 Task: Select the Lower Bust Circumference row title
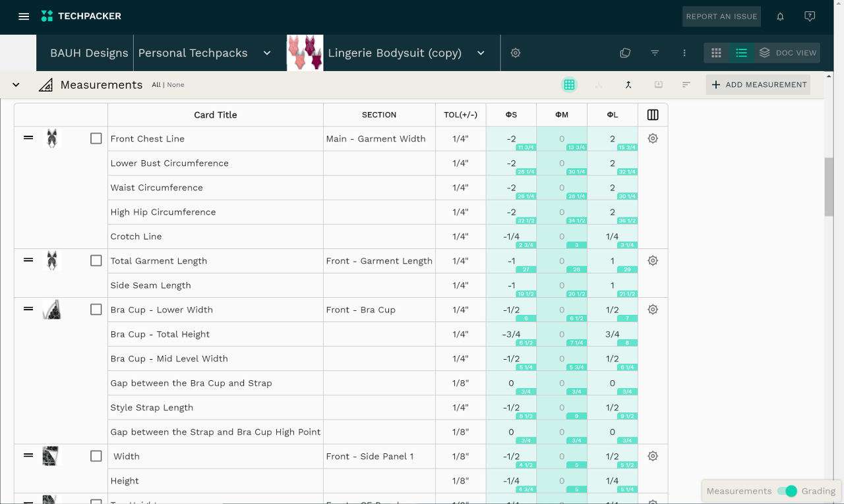(x=169, y=163)
